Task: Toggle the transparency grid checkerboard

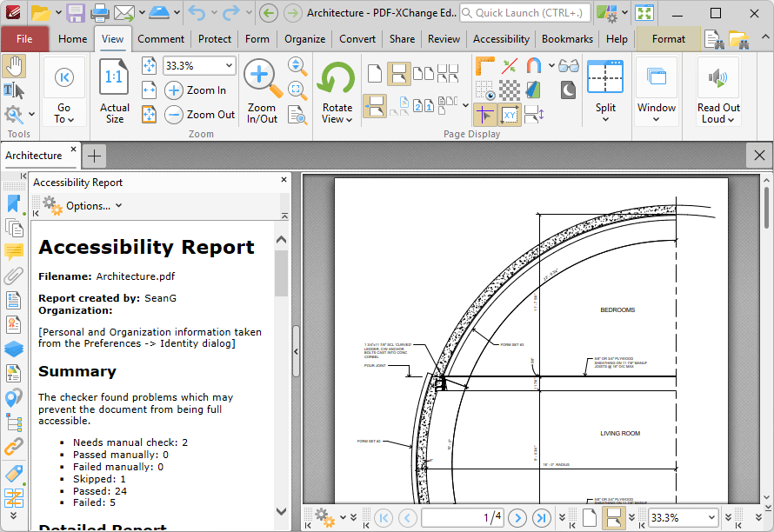Action: (510, 90)
